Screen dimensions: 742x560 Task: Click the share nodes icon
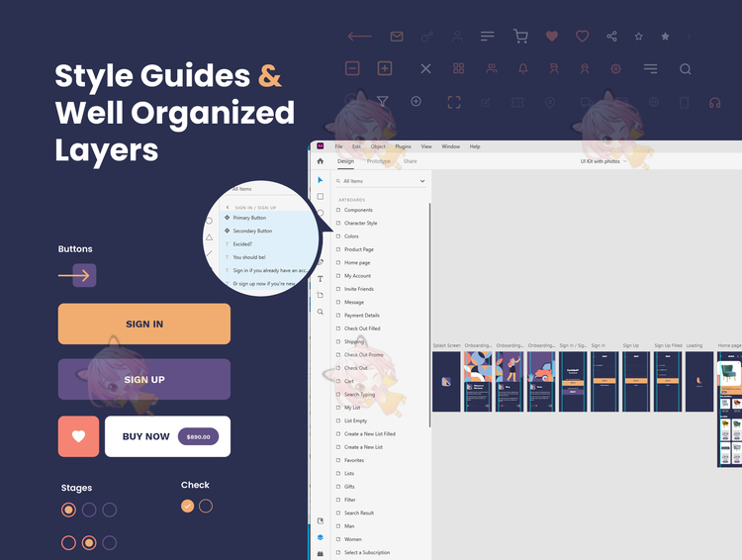point(611,37)
